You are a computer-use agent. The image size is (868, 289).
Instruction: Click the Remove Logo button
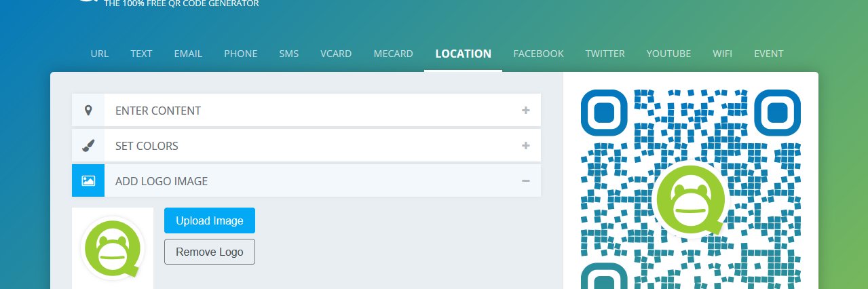point(210,252)
